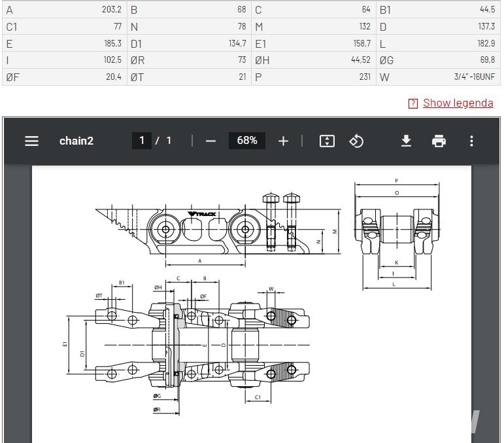This screenshot has height=443, width=504.
Task: Click the question mark legend icon
Action: [413, 103]
